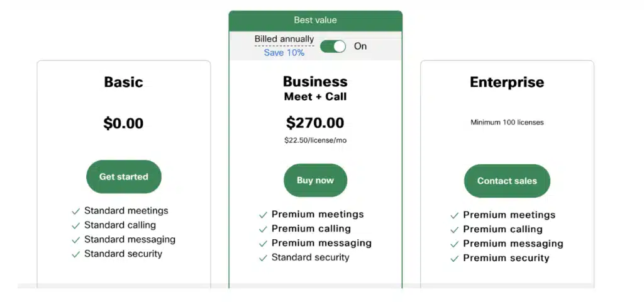This screenshot has height=304, width=644.
Task: Click checkmark next to Business Premium calling
Action: (263, 229)
